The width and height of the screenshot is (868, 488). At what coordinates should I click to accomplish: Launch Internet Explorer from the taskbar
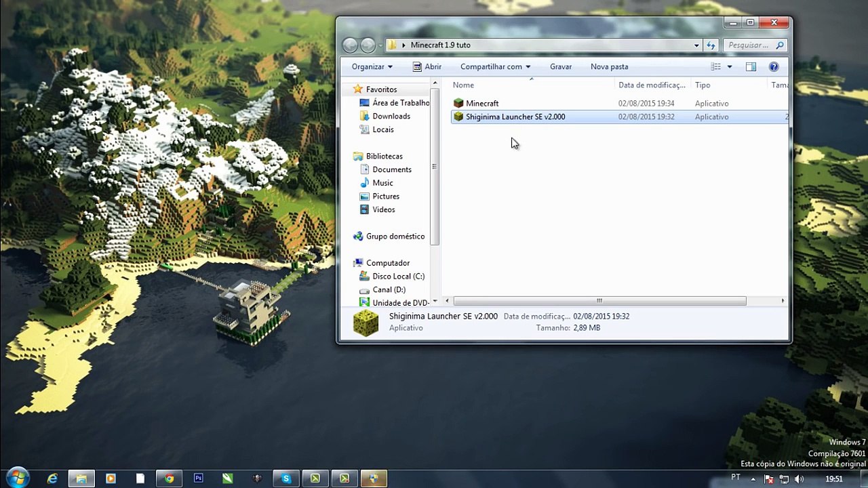pos(52,479)
